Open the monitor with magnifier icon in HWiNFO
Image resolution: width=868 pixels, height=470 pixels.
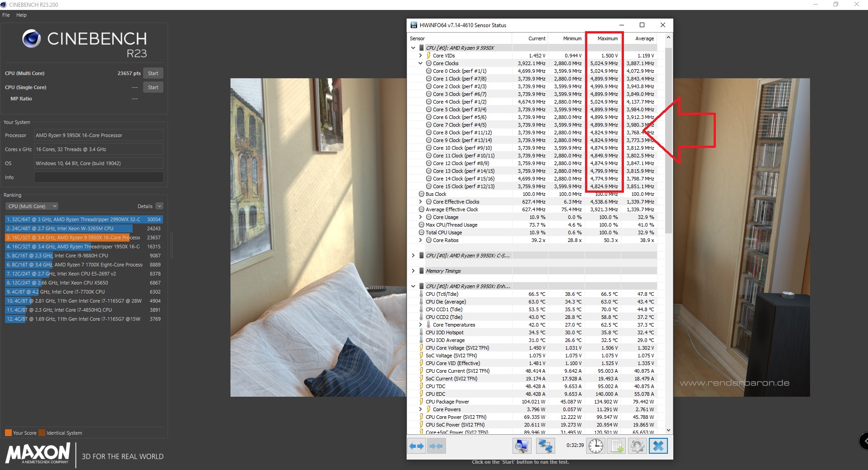pos(522,446)
